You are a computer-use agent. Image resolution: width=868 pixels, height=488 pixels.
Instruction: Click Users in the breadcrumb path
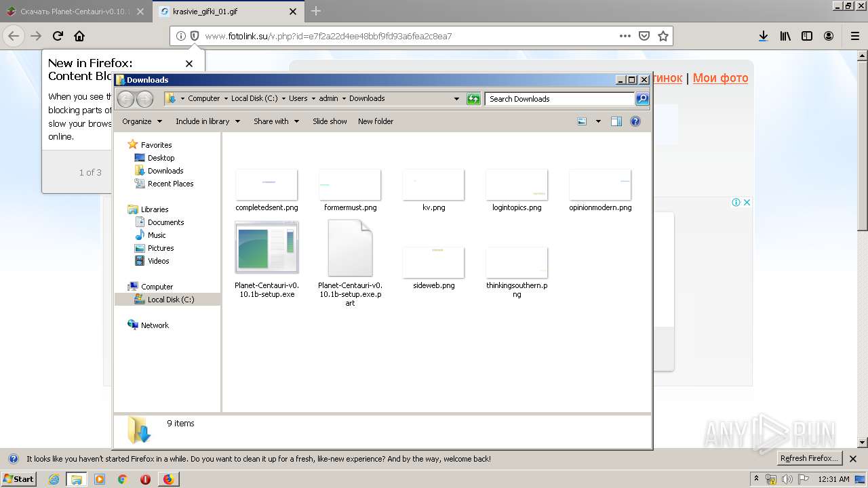[298, 98]
